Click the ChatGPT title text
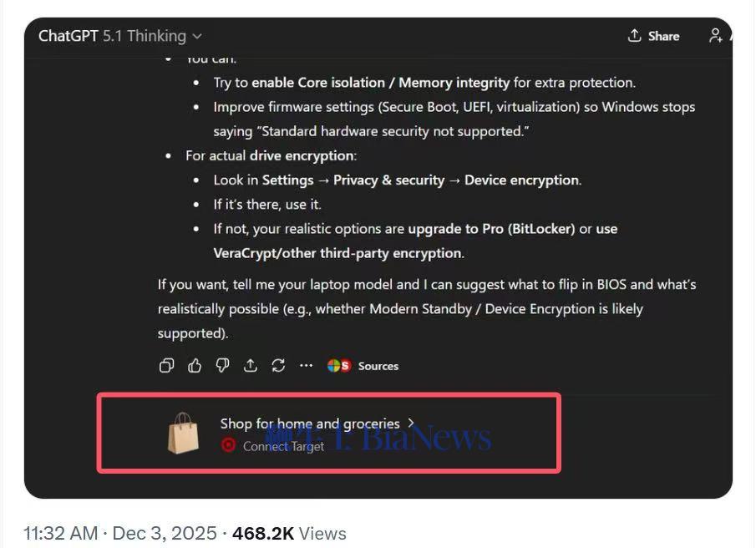Viewport: 756px width, 548px height. click(x=68, y=36)
